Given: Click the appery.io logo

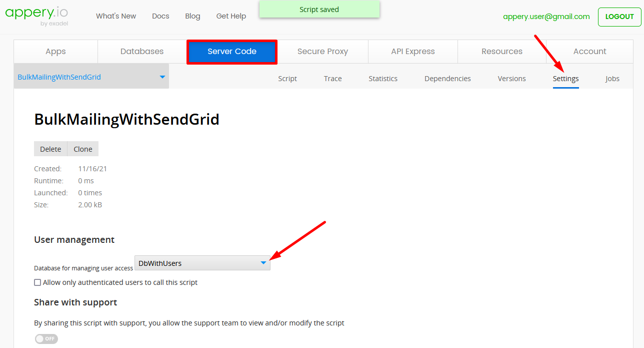Looking at the screenshot, I should click(36, 16).
